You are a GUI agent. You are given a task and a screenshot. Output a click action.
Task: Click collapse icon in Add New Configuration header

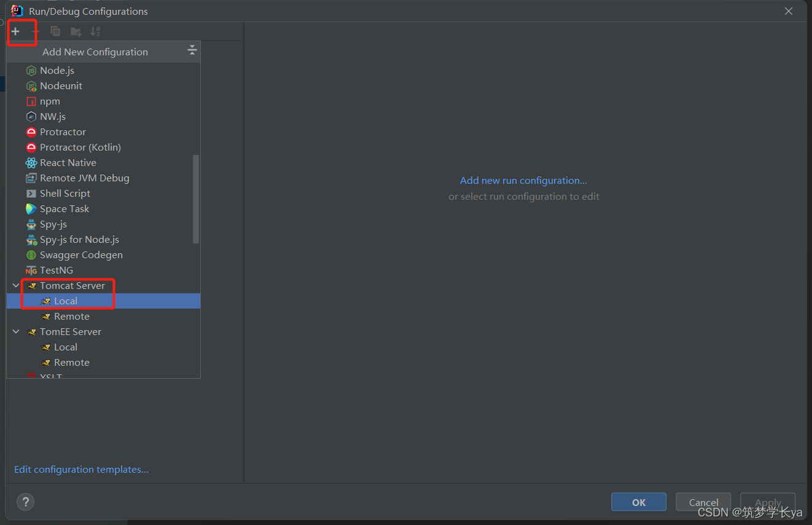tap(192, 50)
